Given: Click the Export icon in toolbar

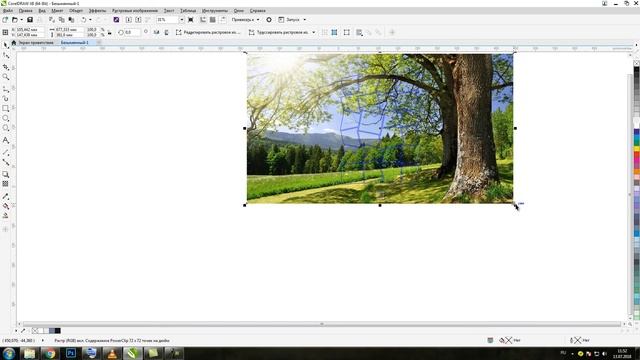Looking at the screenshot, I should coord(138,20).
